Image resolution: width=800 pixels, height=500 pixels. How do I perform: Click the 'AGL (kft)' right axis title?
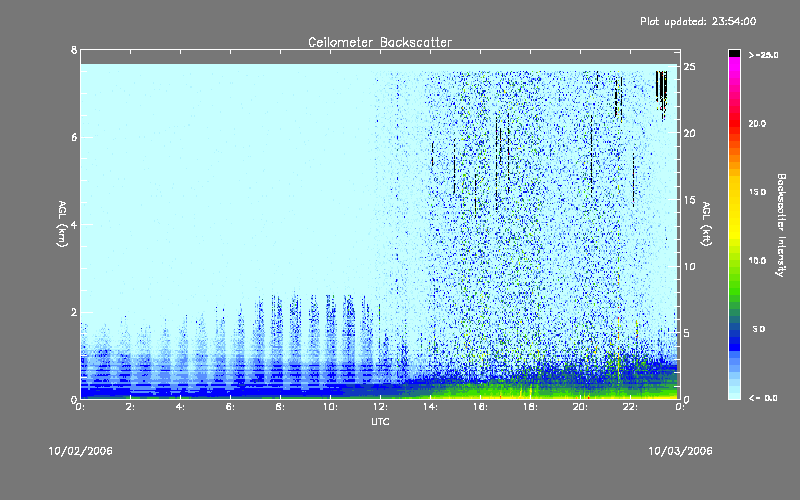[706, 224]
